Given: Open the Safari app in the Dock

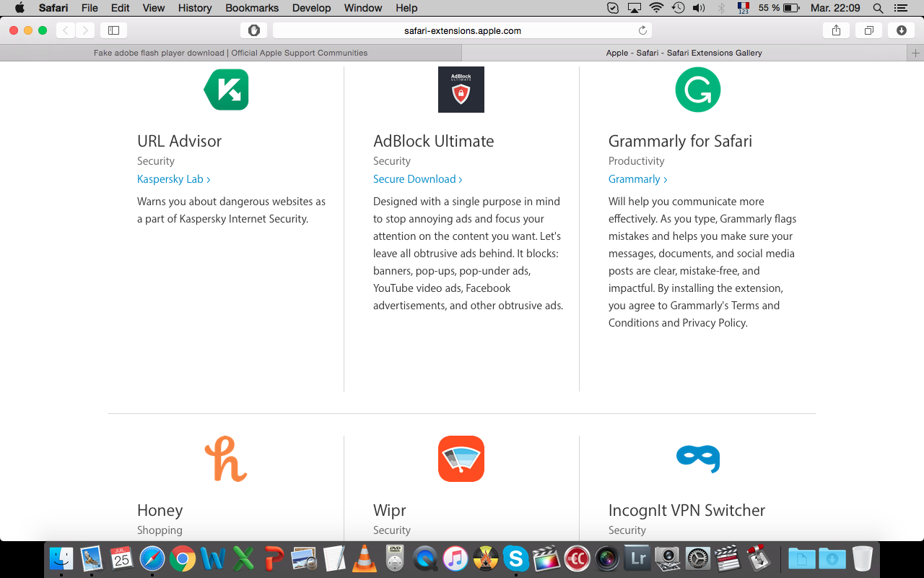Looking at the screenshot, I should [x=152, y=558].
